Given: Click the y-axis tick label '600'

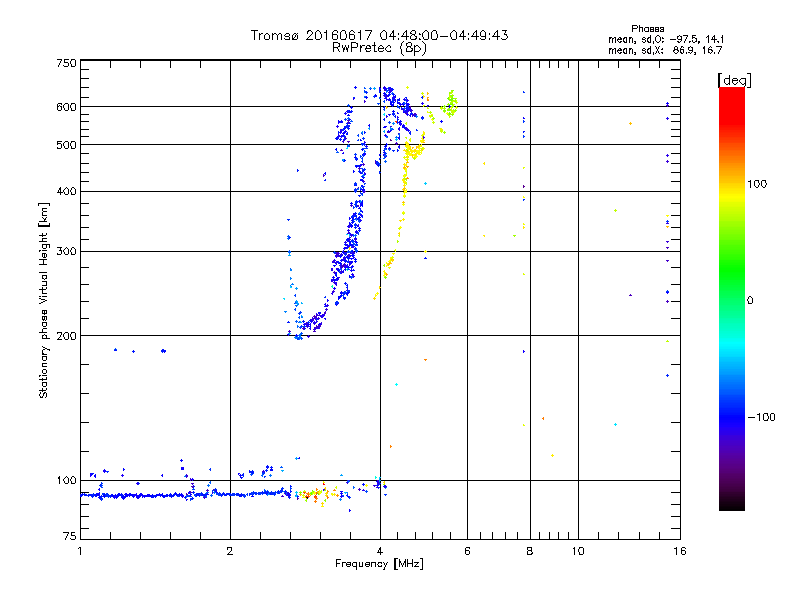Looking at the screenshot, I should [66, 107].
